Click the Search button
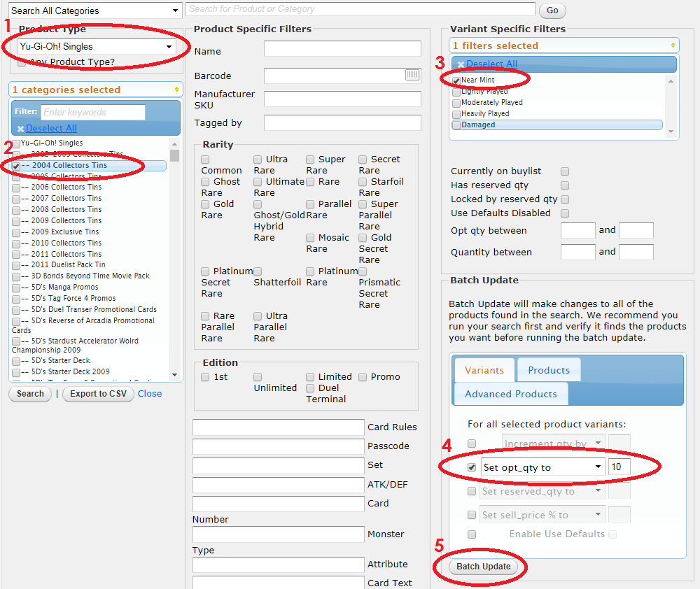700x589 pixels. (30, 394)
